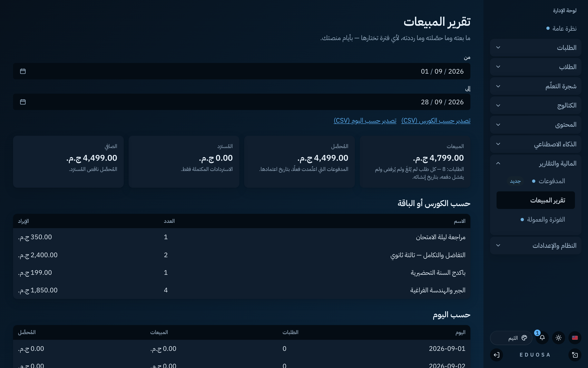Click the جديد badge beside المدفوعات
588x368 pixels.
point(515,181)
